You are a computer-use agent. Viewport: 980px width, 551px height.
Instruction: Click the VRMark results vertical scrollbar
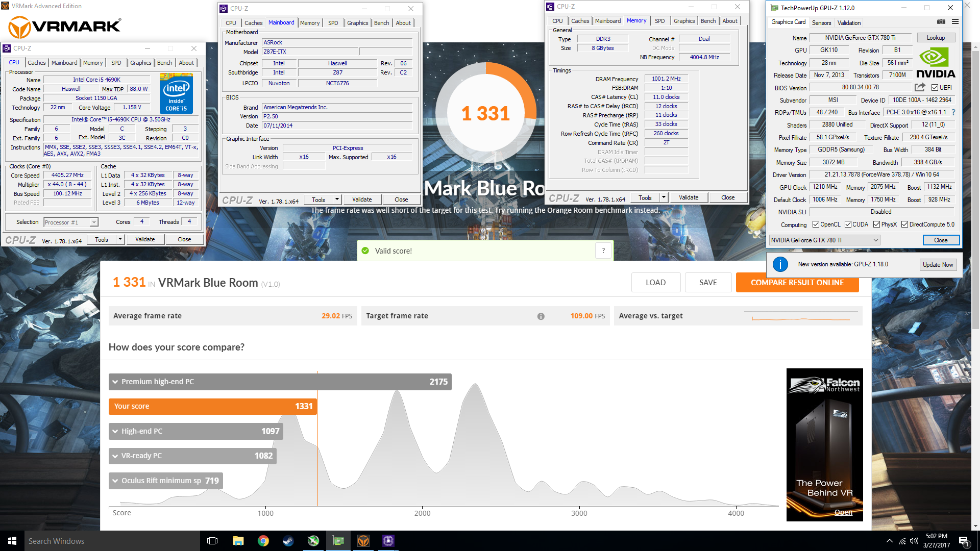click(x=975, y=189)
